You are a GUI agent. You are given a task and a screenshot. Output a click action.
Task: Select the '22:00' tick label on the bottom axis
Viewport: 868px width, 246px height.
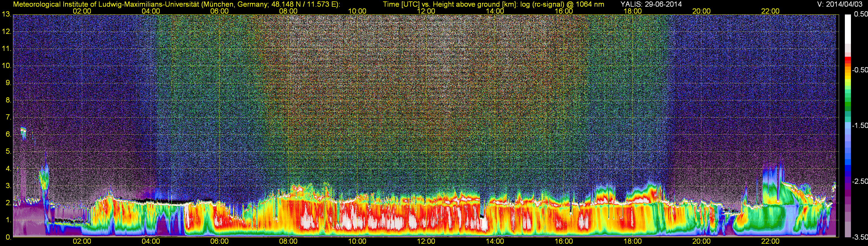click(770, 241)
